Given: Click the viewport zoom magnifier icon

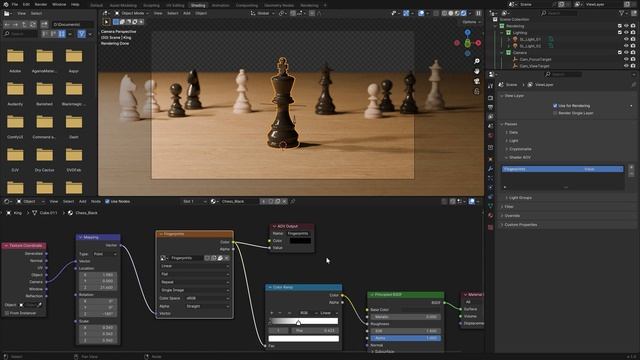Looking at the screenshot, I should coord(476,61).
